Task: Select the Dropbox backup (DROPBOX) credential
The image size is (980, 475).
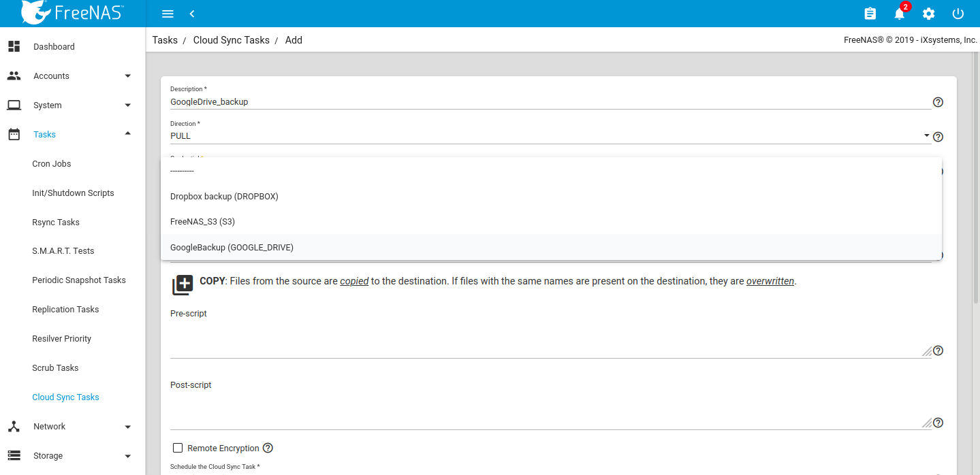Action: 224,197
